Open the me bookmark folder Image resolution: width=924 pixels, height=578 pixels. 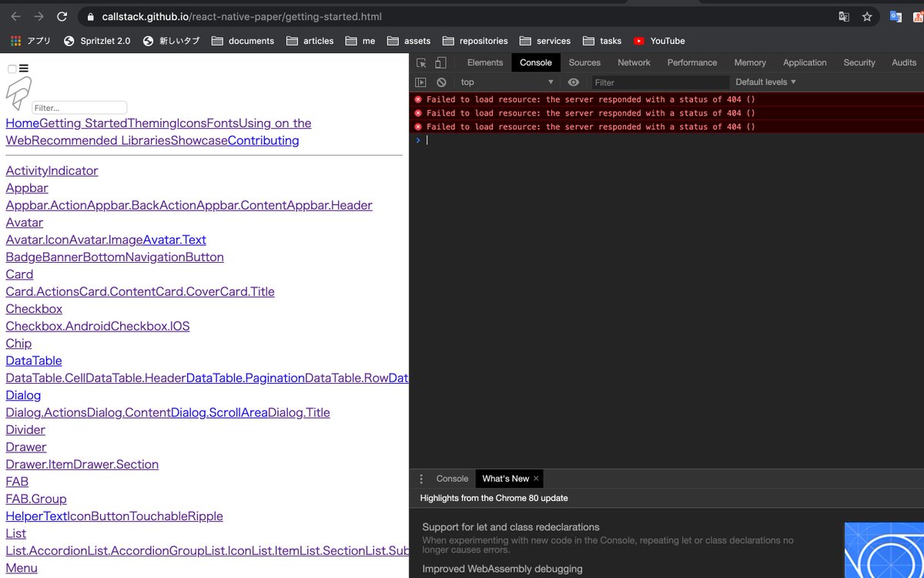360,41
